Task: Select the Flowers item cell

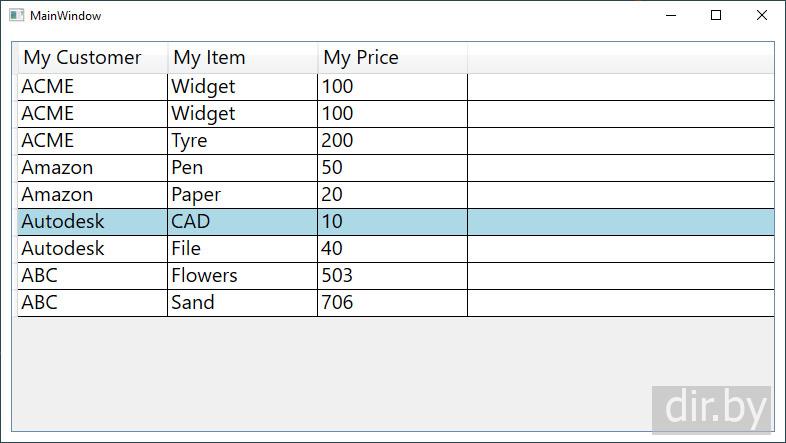Action: (x=242, y=276)
